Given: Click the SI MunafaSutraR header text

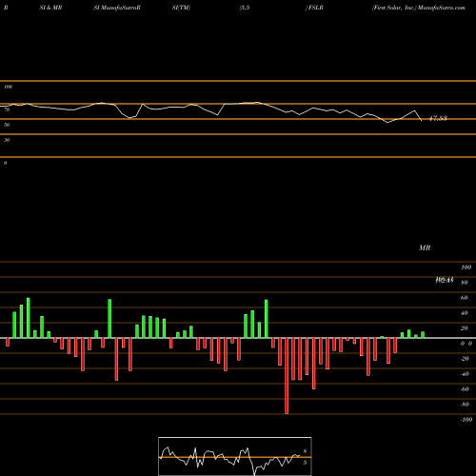Looking at the screenshot, I should pos(117,8).
